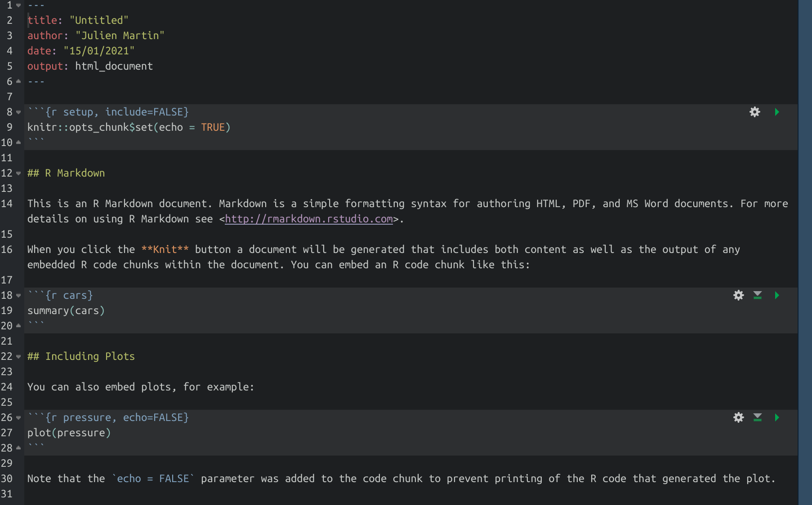Run all chunks above the cars chunk

tap(757, 295)
